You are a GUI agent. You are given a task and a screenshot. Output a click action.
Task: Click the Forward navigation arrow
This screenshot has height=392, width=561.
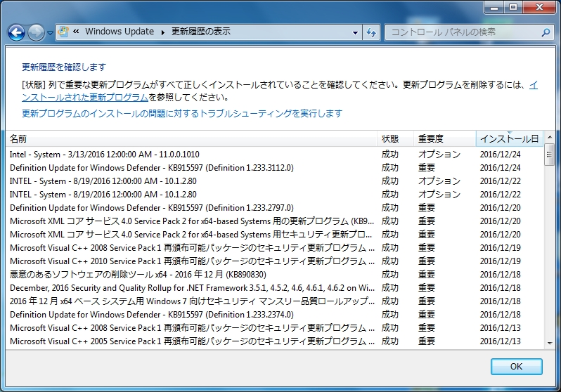(x=36, y=33)
